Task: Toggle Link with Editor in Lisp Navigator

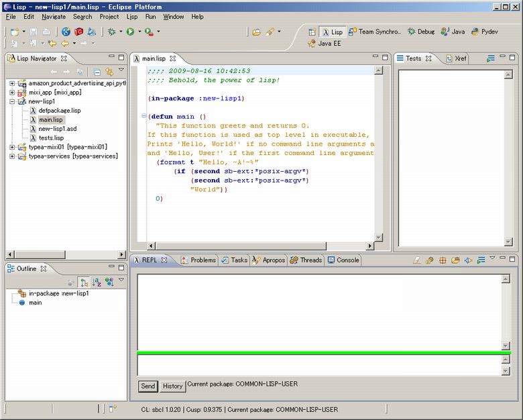Action: [109, 71]
